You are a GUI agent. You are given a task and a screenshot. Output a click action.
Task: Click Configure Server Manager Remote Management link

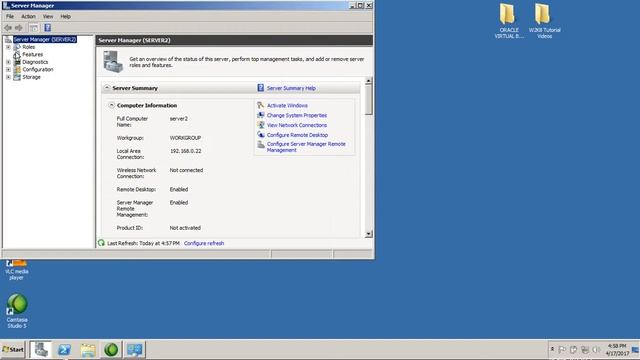coord(306,147)
